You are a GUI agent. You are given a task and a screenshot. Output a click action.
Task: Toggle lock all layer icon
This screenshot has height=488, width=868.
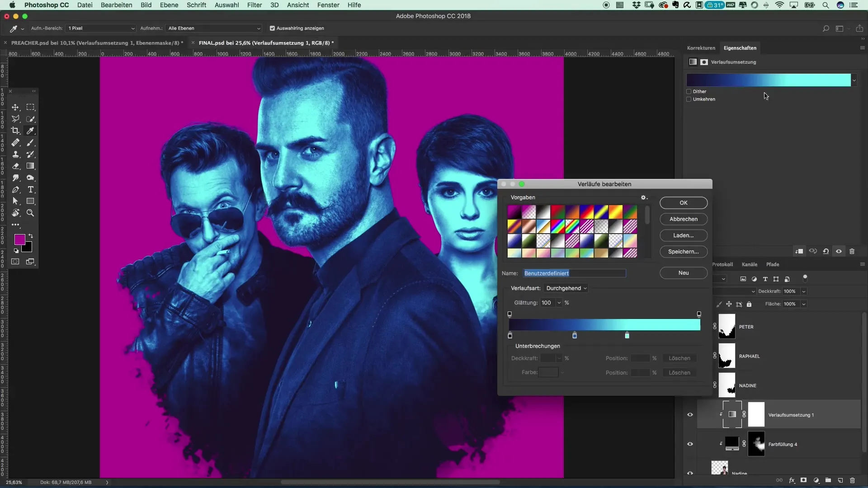[749, 304]
